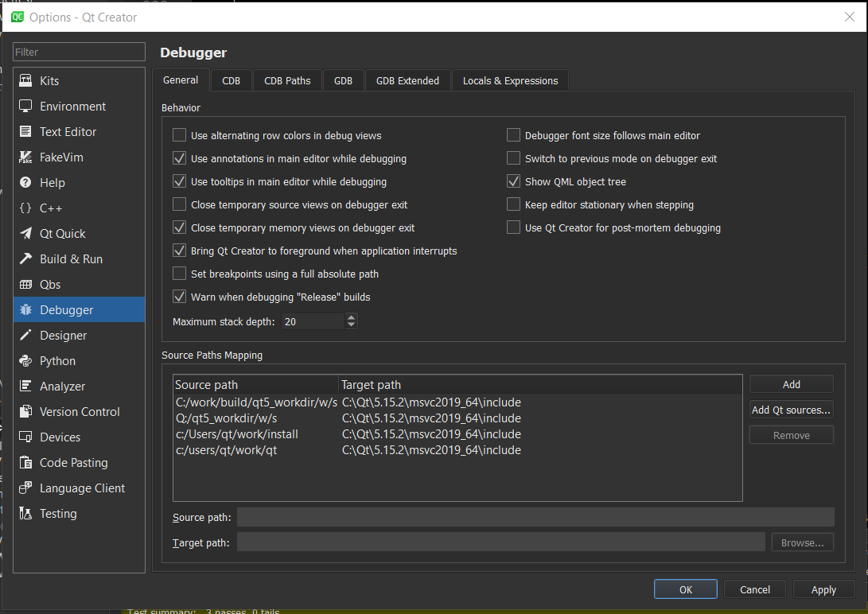Toggle tooltips in main editor while debugging

pos(179,181)
